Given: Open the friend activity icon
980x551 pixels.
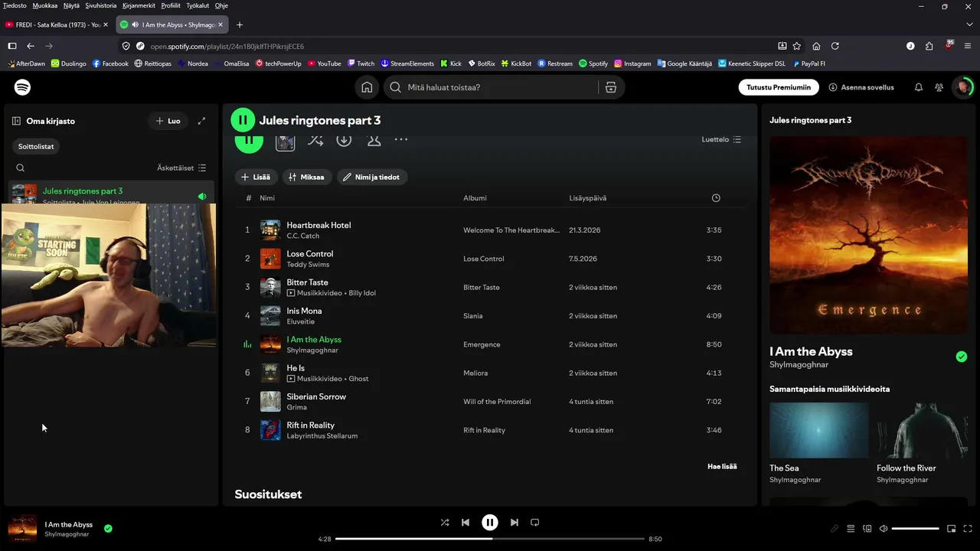Looking at the screenshot, I should (x=939, y=87).
